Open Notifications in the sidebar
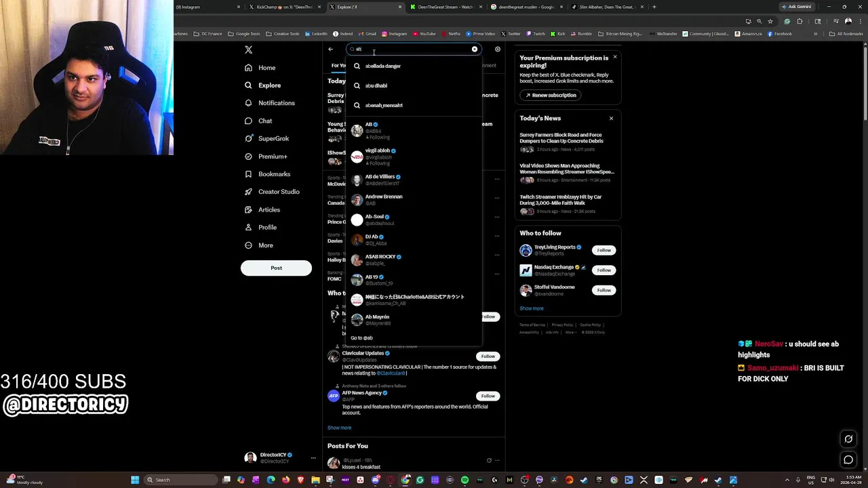 (269, 103)
